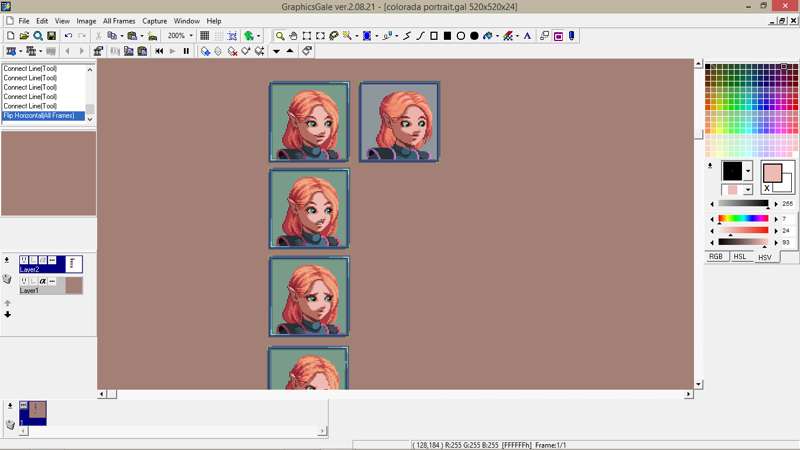The width and height of the screenshot is (800, 450).
Task: Select the Text tool
Action: click(x=528, y=36)
